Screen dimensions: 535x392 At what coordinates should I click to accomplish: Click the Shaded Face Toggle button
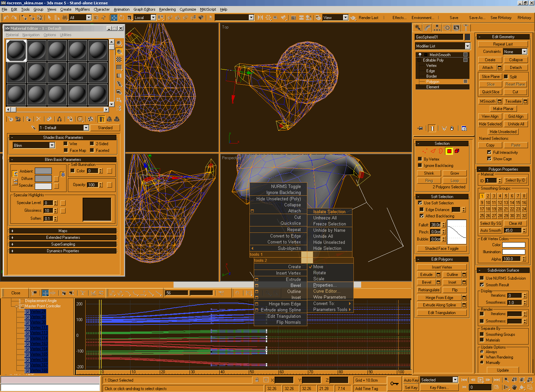click(x=442, y=248)
